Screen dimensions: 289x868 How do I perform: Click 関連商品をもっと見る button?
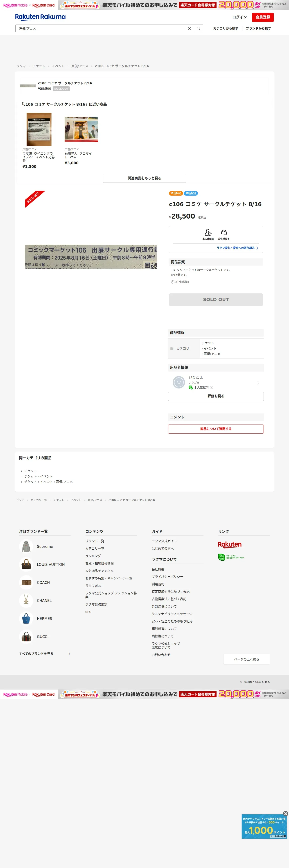click(144, 178)
